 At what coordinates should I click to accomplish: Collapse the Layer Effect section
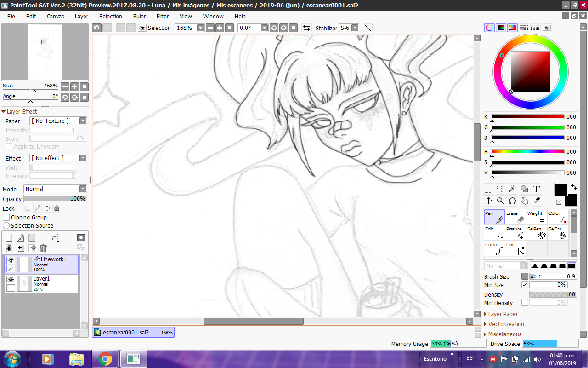pyautogui.click(x=19, y=112)
